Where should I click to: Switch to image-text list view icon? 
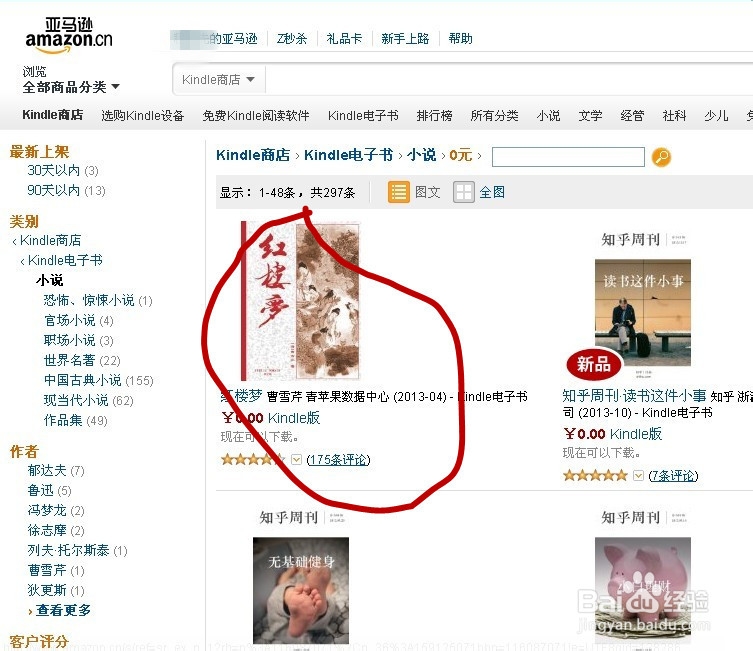(399, 192)
